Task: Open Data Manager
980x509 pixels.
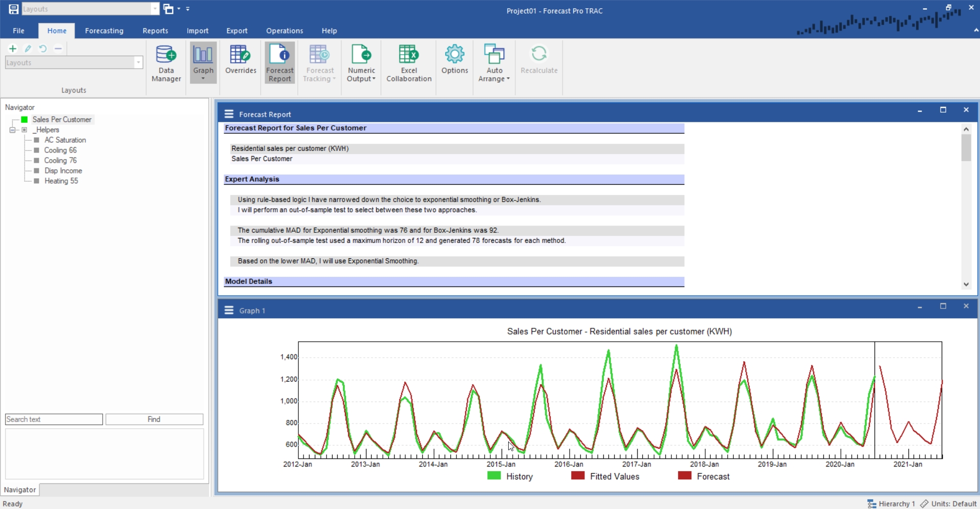Action: coord(166,63)
